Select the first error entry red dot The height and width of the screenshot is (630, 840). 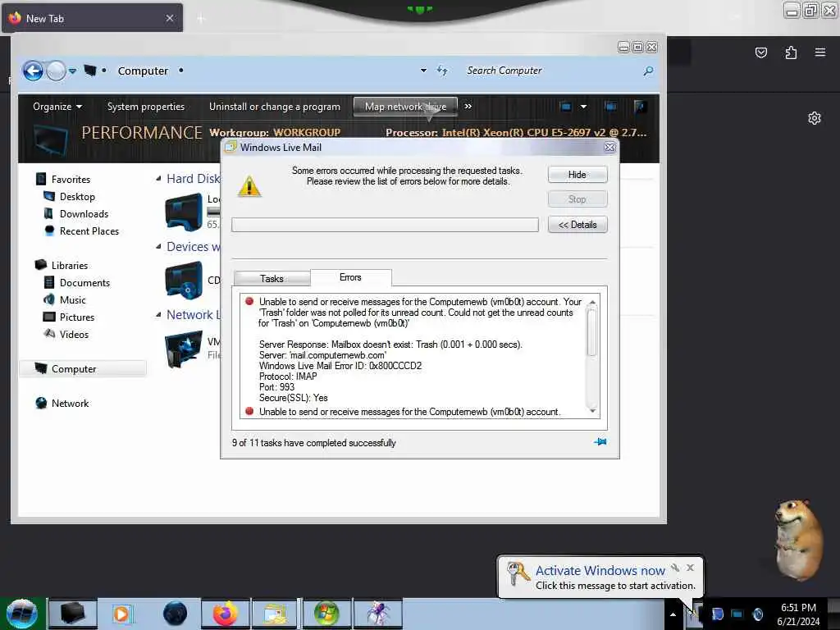tap(249, 301)
